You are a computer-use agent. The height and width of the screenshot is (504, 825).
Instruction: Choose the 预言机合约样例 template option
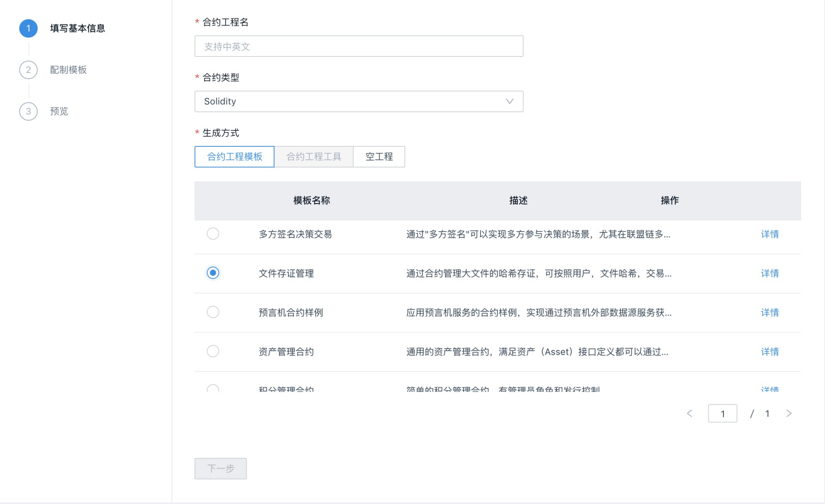point(213,312)
